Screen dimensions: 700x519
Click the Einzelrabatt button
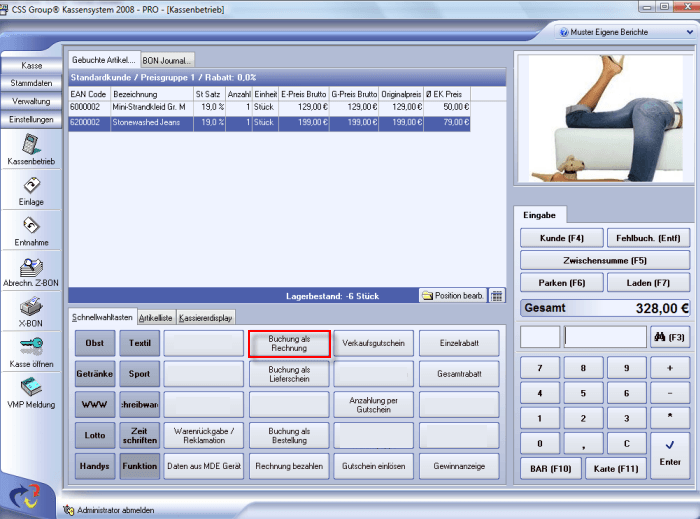pyautogui.click(x=459, y=343)
